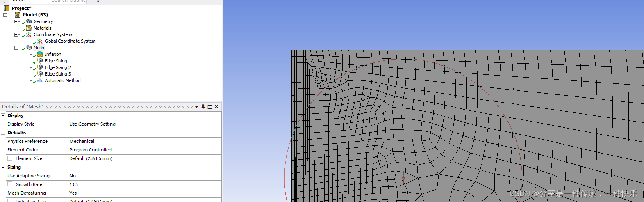The image size is (644, 202).
Task: Select the Geometry label in the tree
Action: [43, 21]
